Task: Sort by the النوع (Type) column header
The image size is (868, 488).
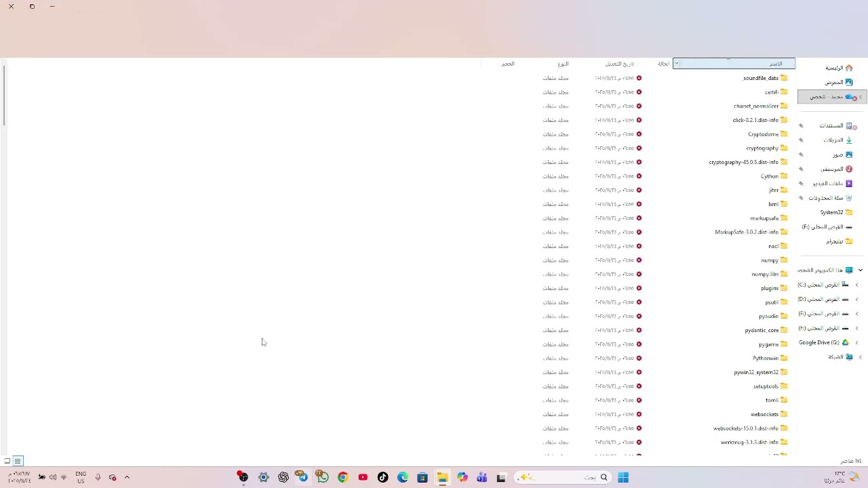Action: click(563, 64)
